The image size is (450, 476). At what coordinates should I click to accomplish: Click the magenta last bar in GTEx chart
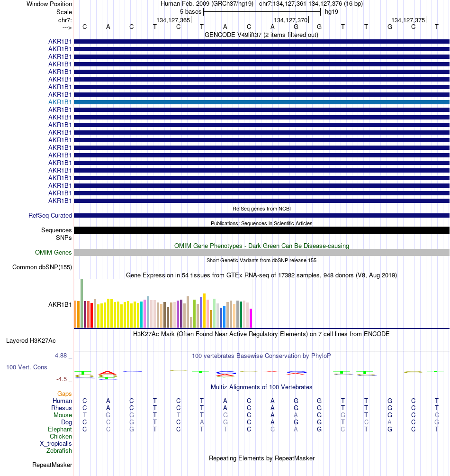[251, 318]
